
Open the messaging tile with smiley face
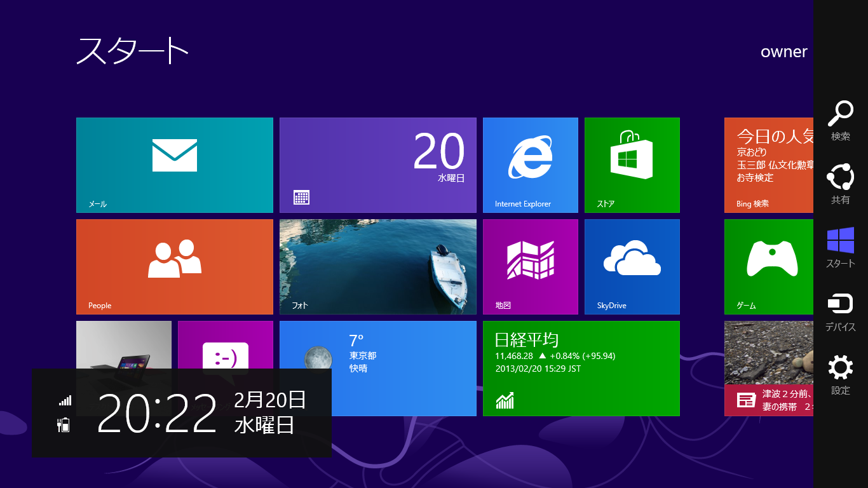pos(226,344)
